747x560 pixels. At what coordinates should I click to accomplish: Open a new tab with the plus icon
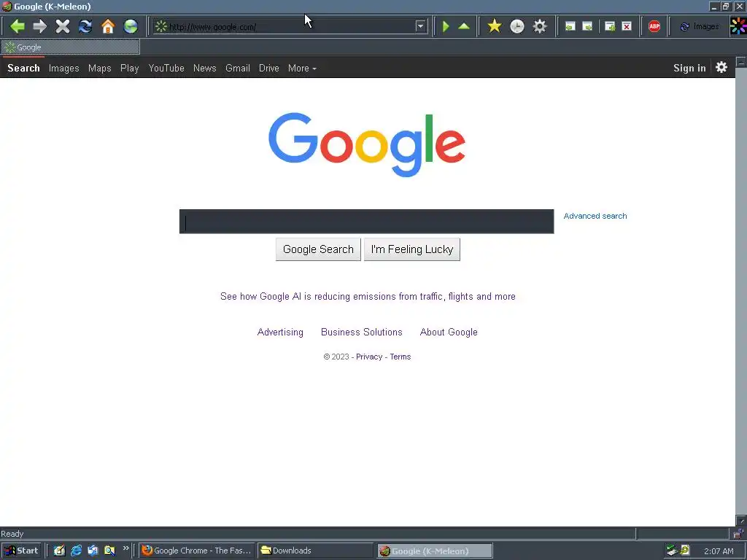610,27
